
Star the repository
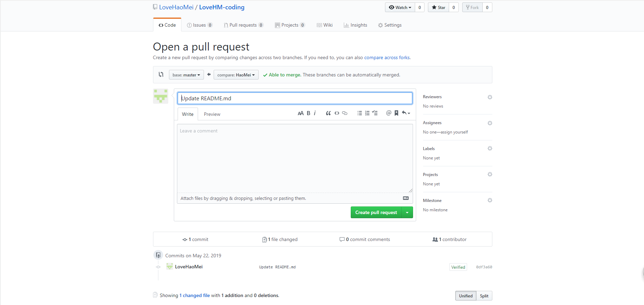438,7
